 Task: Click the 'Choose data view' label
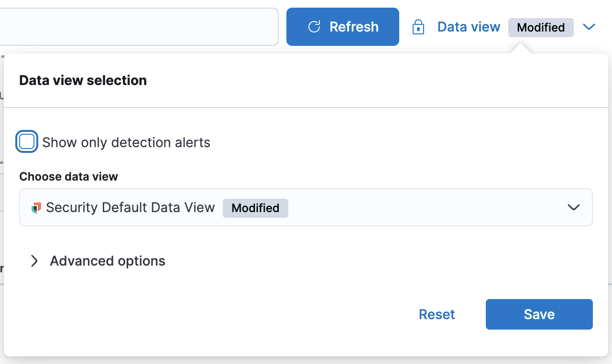tap(68, 177)
